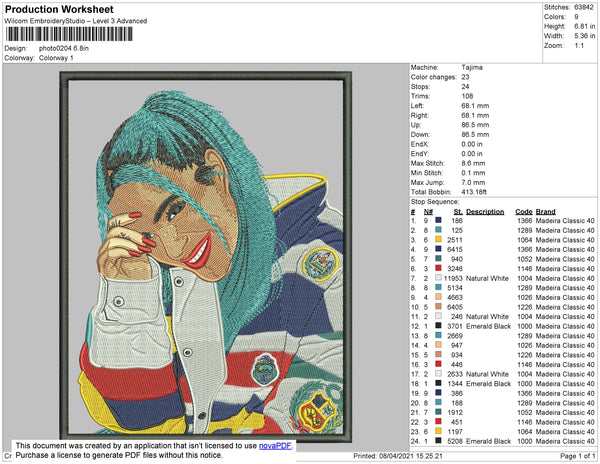Viewport: 600px width, 464px height.
Task: Select width value '5.36 in'
Action: click(584, 36)
